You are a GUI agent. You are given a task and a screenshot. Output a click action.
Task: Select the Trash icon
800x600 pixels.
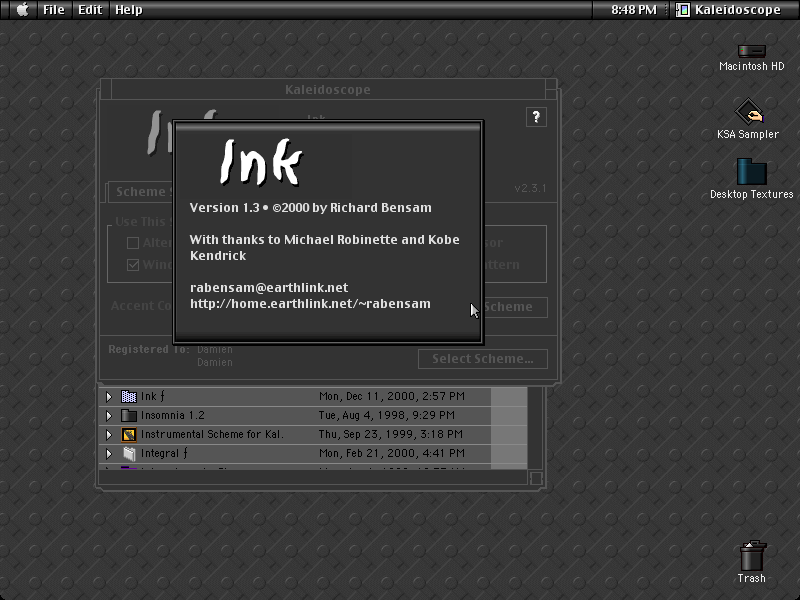(x=753, y=556)
